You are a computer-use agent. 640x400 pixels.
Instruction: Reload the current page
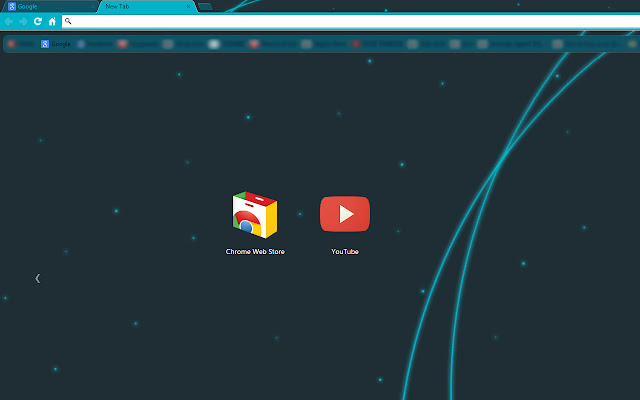tap(38, 21)
